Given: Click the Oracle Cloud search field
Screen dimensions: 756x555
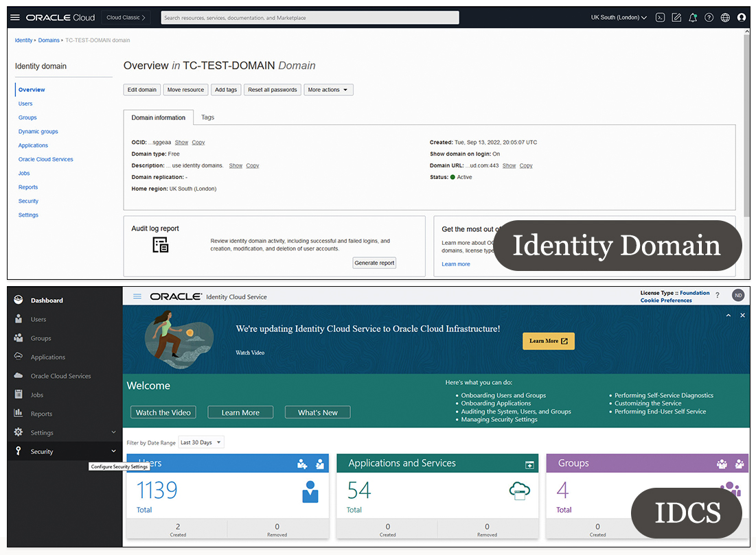Looking at the screenshot, I should (x=310, y=18).
